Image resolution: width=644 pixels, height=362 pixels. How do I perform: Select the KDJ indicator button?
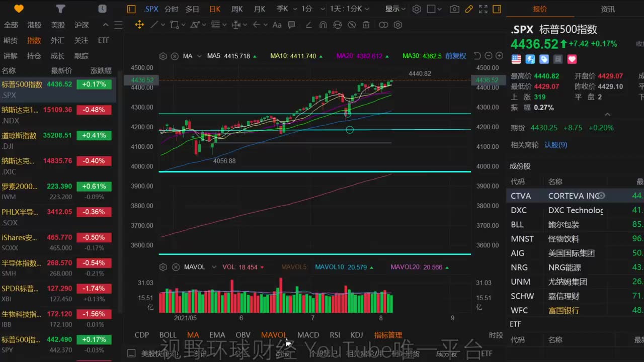[x=357, y=335]
